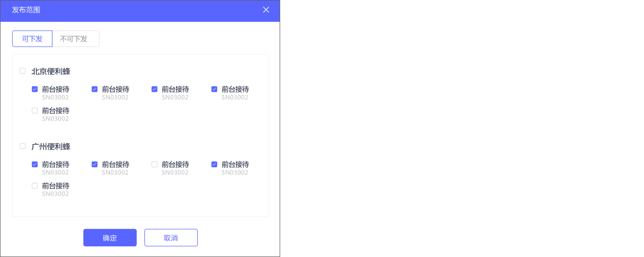The height and width of the screenshot is (257, 644).
Task: Uncheck second 前台接待 under 广州便利蜂
Action: [x=94, y=164]
